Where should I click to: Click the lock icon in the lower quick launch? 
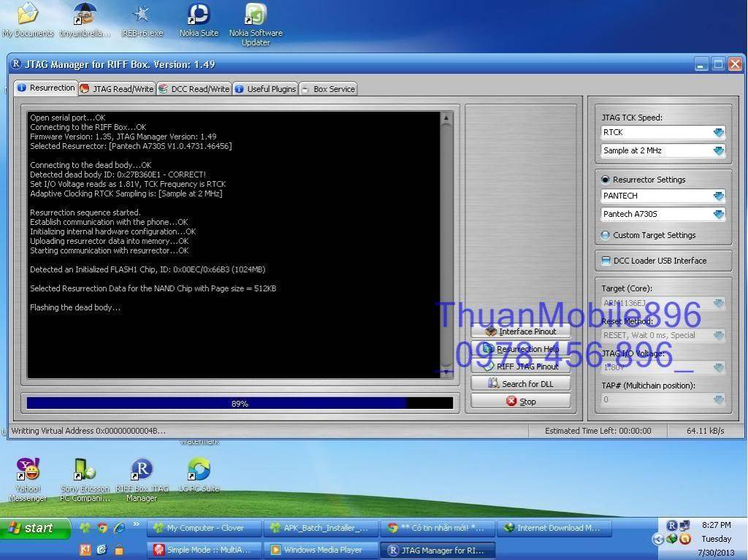(119, 550)
